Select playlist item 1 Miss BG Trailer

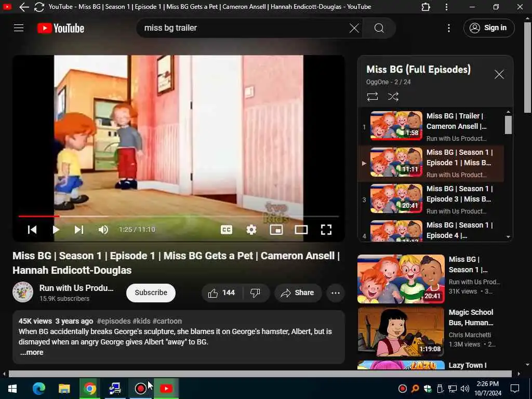(431, 127)
